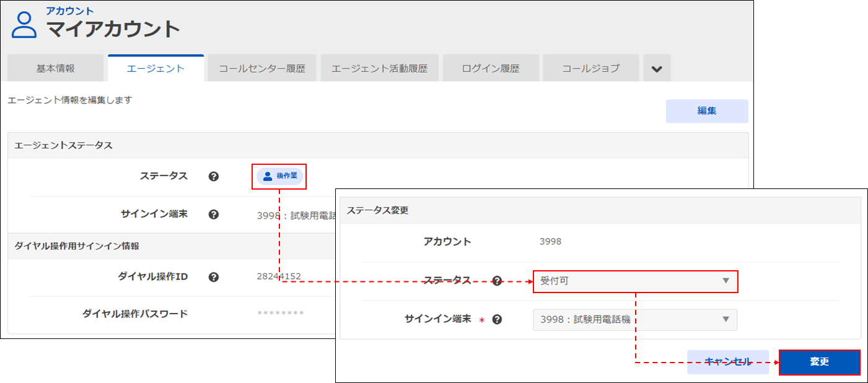Viewport: 868px width, 383px height.
Task: Click help icon beside サインイン端末 in main page
Action: [x=214, y=214]
